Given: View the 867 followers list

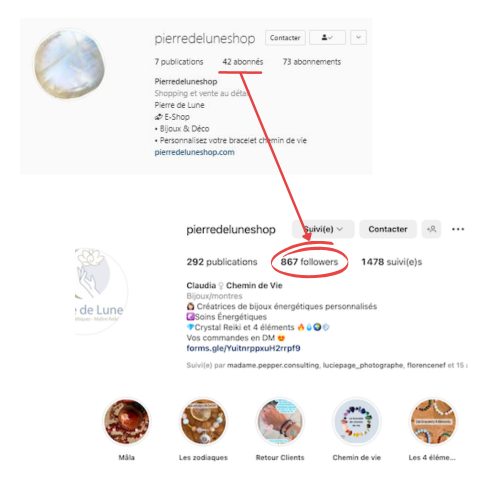Looking at the screenshot, I should (x=309, y=262).
